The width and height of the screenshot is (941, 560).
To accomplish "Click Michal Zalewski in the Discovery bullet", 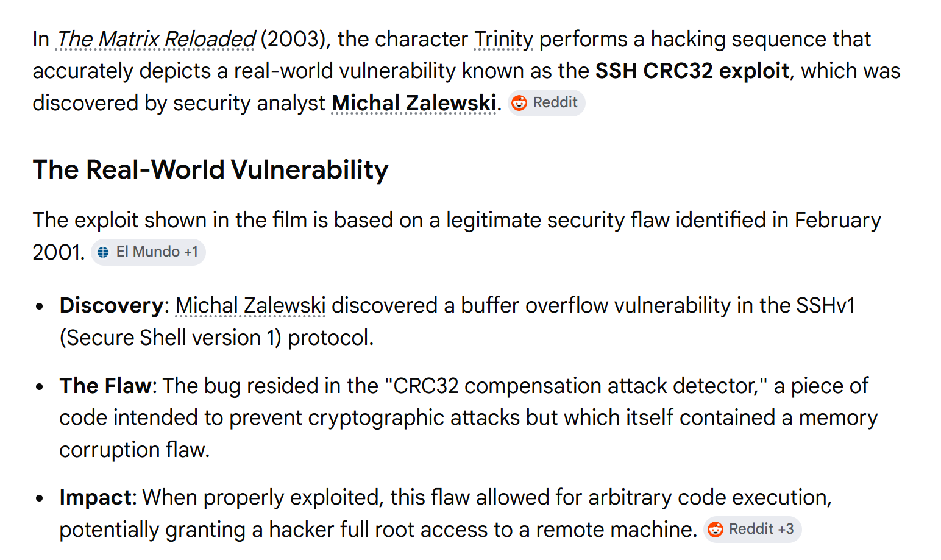I will pos(250,306).
